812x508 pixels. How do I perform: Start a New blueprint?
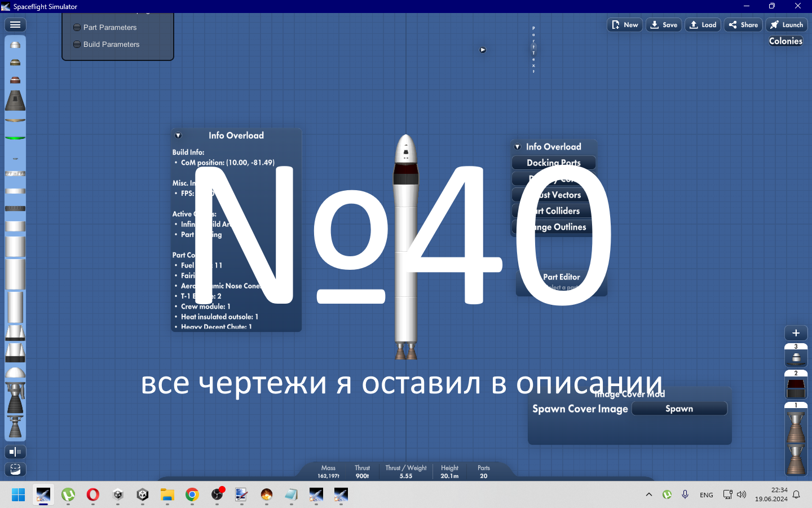625,25
